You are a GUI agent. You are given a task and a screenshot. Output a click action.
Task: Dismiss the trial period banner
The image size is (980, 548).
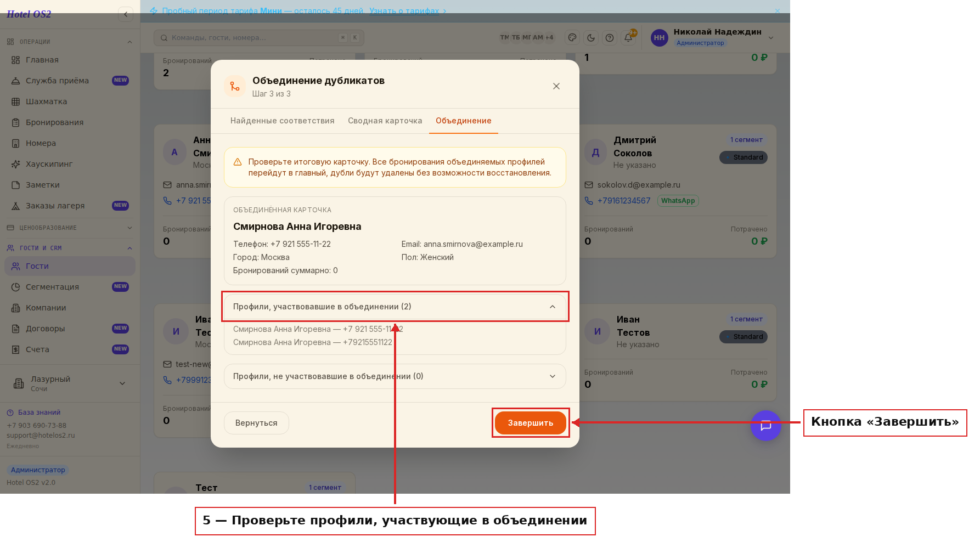[778, 11]
